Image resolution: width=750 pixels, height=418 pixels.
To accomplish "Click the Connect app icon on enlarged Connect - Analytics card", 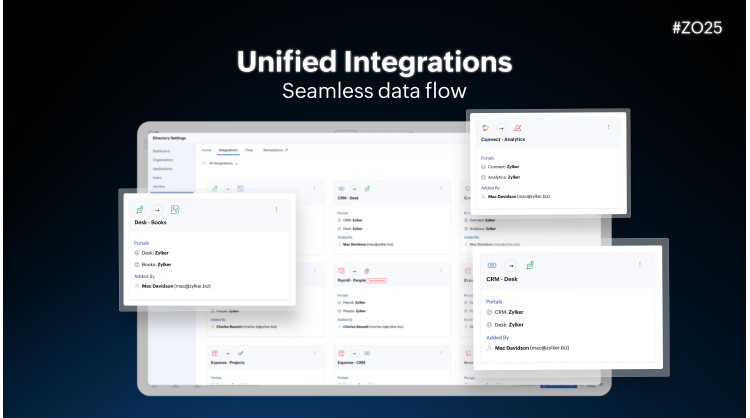I will [485, 128].
